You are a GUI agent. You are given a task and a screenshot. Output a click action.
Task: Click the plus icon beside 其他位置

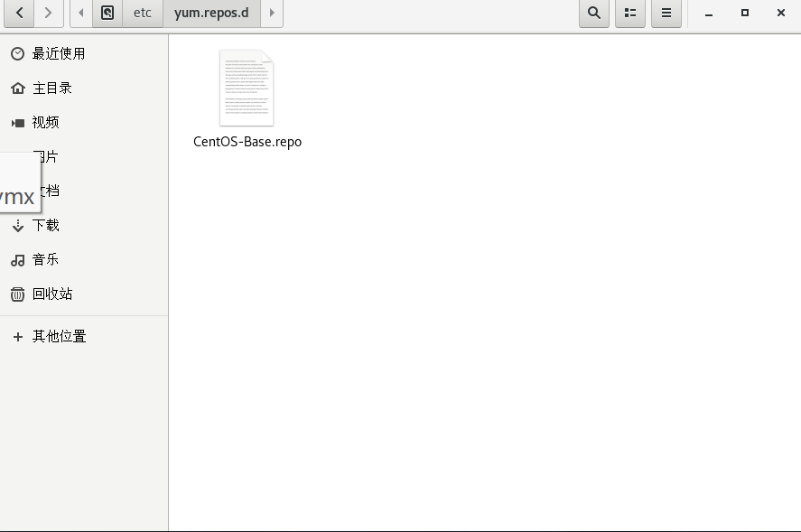pos(18,337)
